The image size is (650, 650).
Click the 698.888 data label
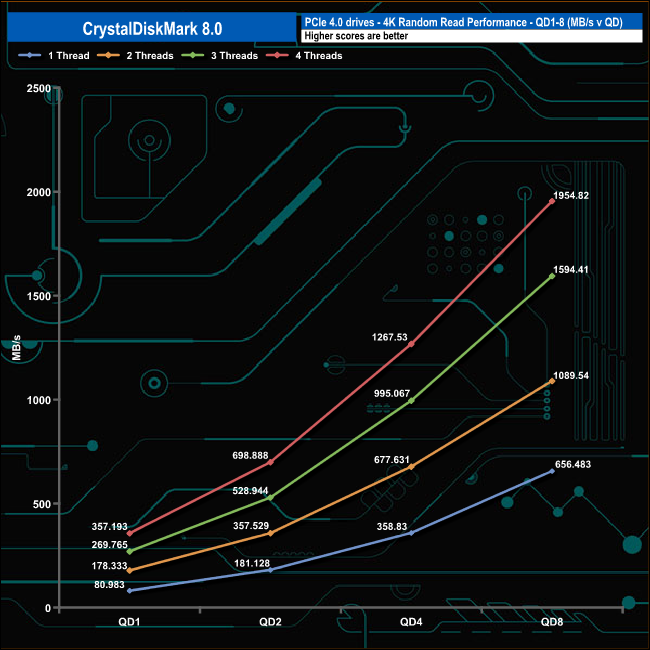pyautogui.click(x=250, y=456)
